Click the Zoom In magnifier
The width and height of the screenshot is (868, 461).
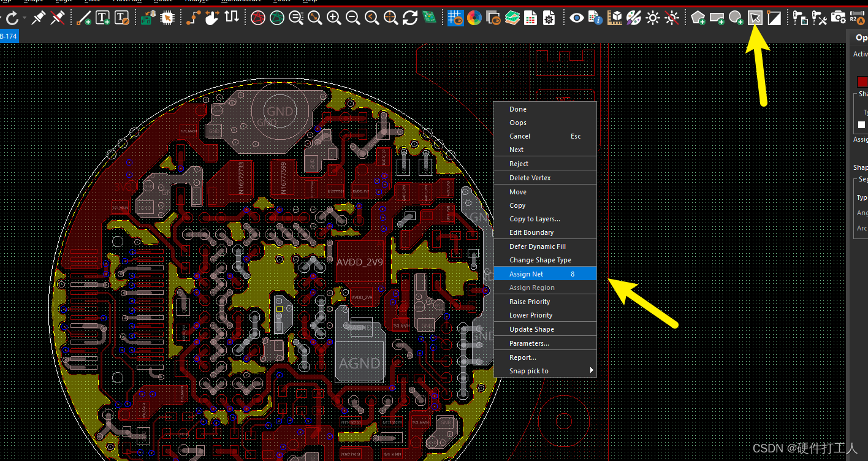click(x=334, y=18)
